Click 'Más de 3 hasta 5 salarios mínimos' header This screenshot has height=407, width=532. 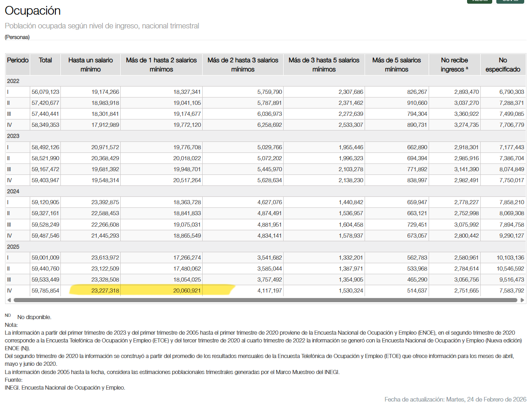(x=324, y=65)
